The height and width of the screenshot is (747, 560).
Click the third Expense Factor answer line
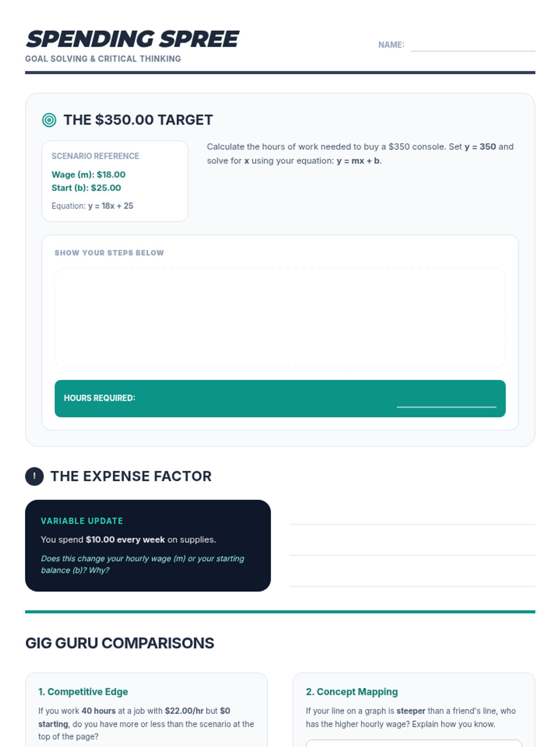[412, 586]
